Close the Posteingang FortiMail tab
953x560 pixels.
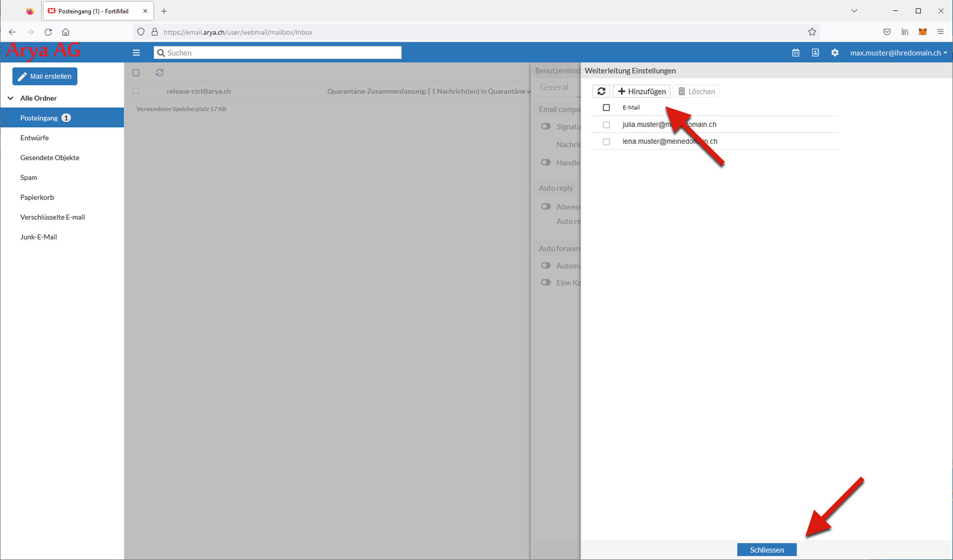point(145,11)
